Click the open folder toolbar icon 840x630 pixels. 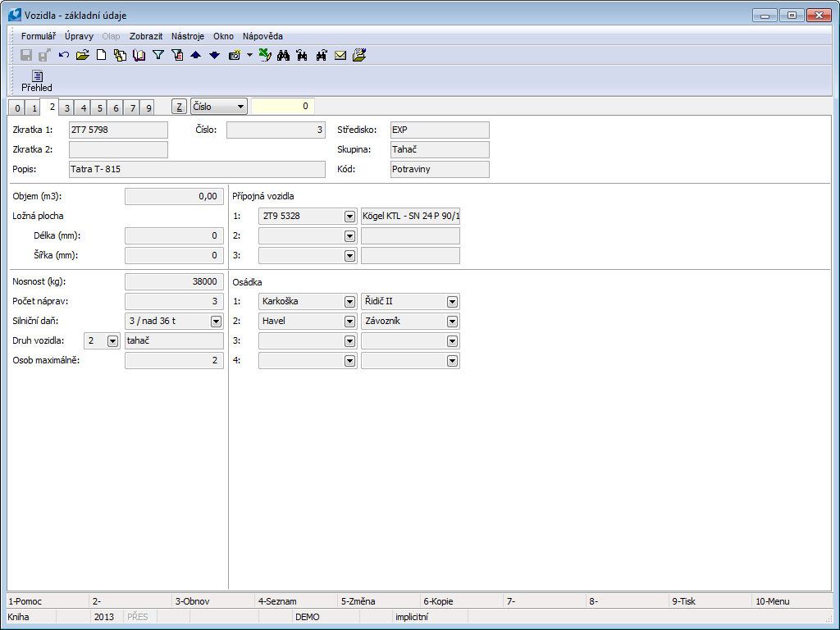82,55
